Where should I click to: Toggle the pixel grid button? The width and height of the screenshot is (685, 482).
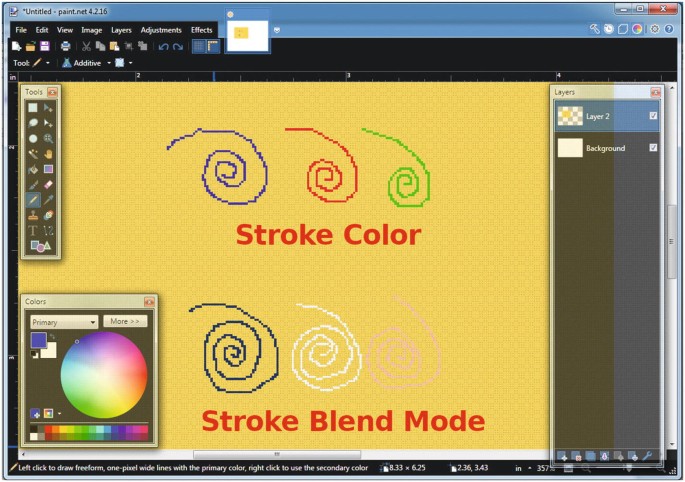coord(198,46)
